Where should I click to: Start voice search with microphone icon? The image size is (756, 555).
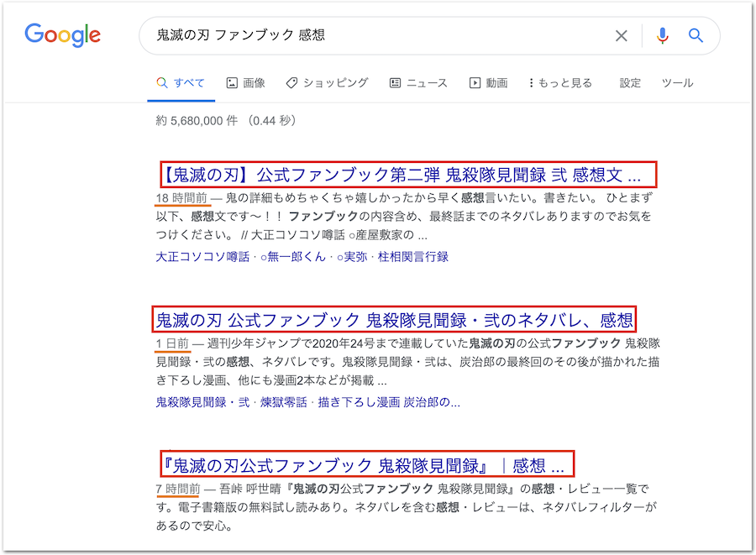pos(663,35)
